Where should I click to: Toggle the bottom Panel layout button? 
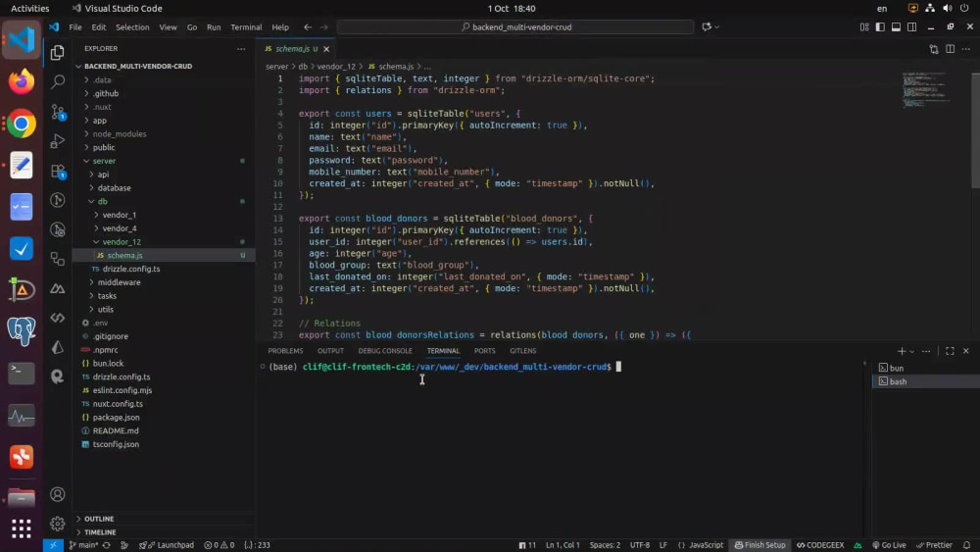(896, 26)
